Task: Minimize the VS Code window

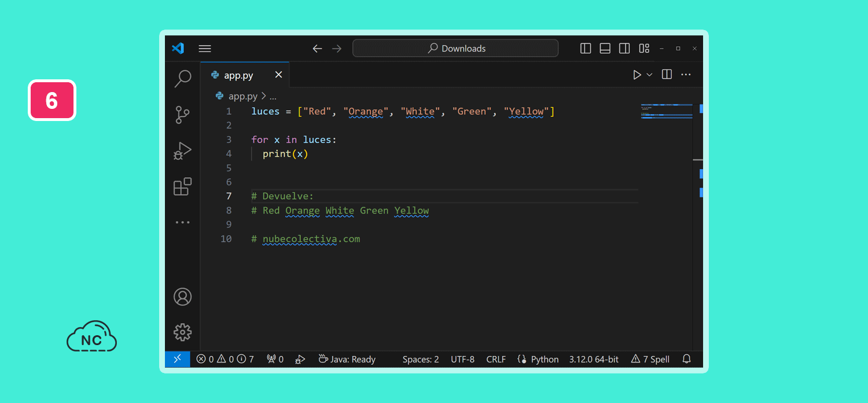Action: [661, 49]
